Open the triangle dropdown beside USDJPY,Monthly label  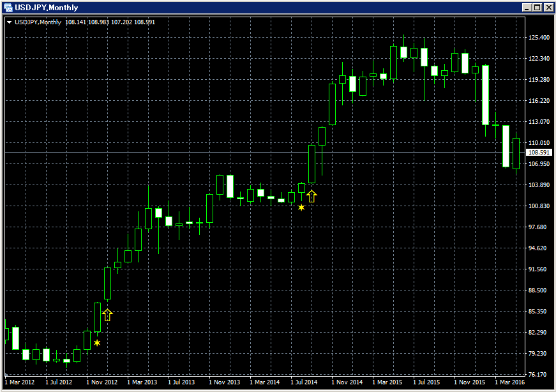[10, 22]
